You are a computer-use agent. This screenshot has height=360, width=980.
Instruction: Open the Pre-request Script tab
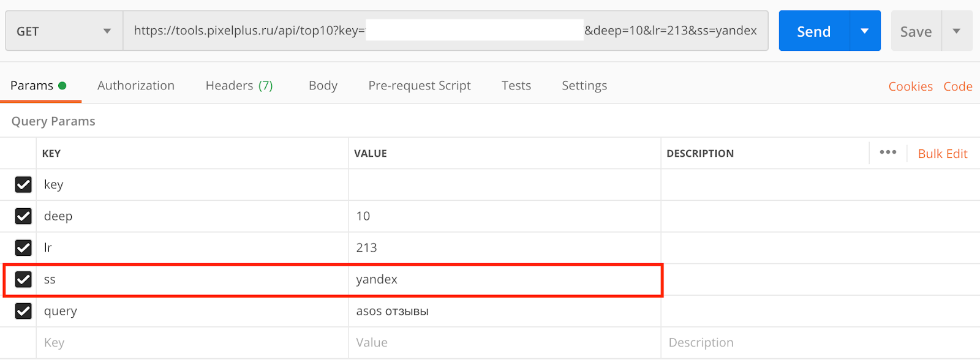point(420,86)
